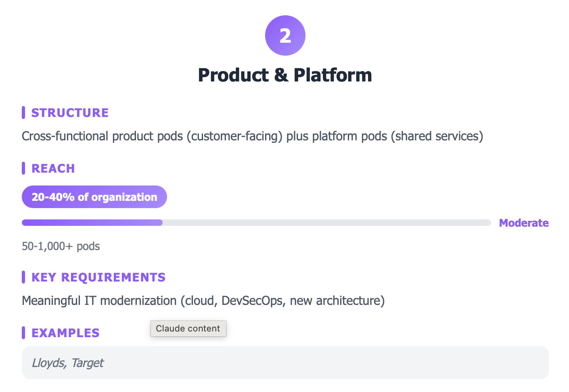Viewport: 569px width, 392px height.
Task: Click the word Target in examples
Action: pyautogui.click(x=88, y=363)
